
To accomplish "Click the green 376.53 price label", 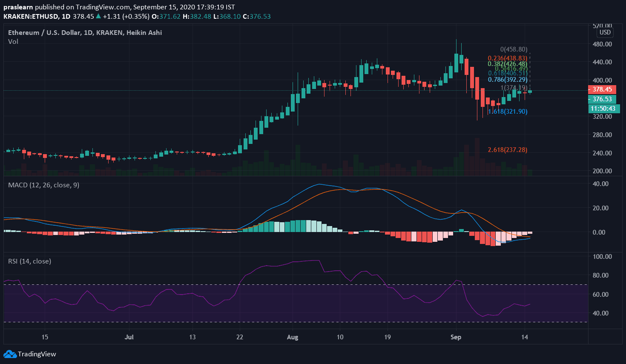I will point(602,99).
